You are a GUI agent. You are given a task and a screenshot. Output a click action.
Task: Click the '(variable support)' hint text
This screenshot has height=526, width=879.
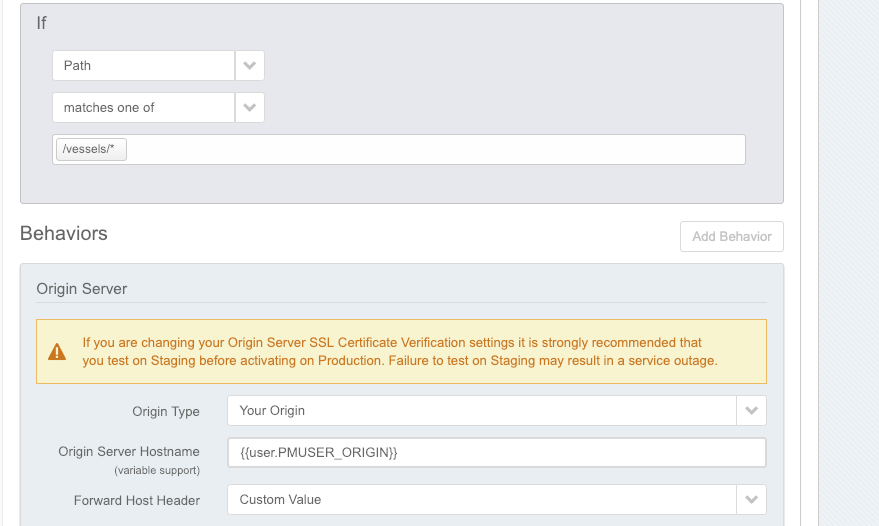(x=157, y=470)
